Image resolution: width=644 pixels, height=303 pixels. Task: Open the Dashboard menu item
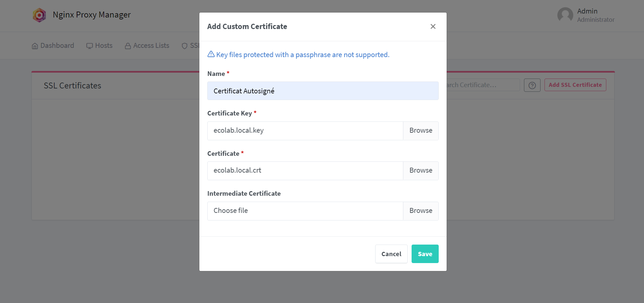point(53,46)
